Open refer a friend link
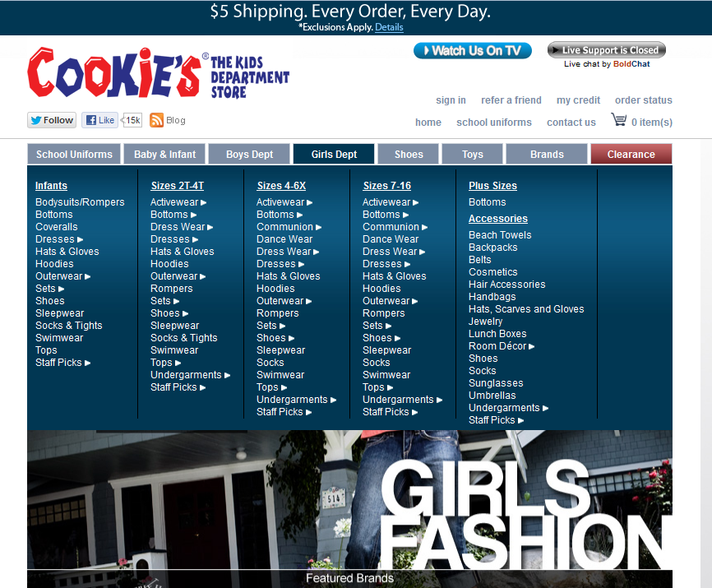The image size is (712, 588). (x=511, y=100)
